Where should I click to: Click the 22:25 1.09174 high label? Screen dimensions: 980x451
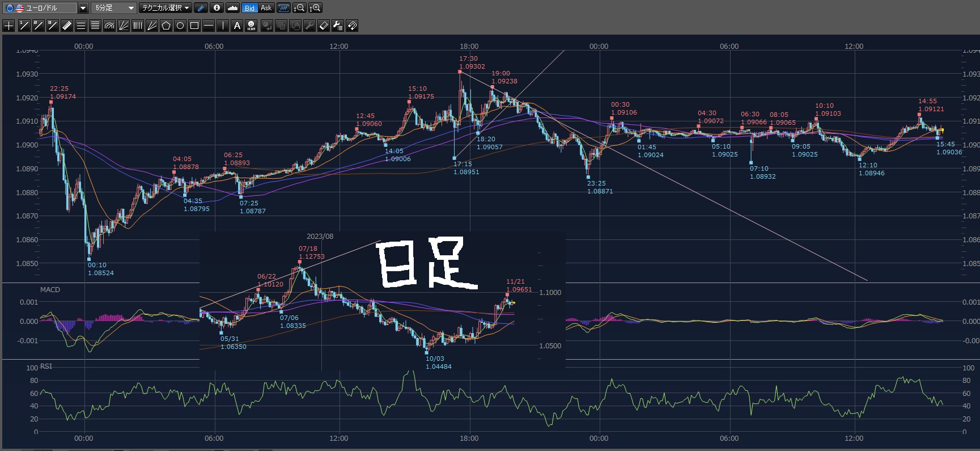pyautogui.click(x=62, y=92)
